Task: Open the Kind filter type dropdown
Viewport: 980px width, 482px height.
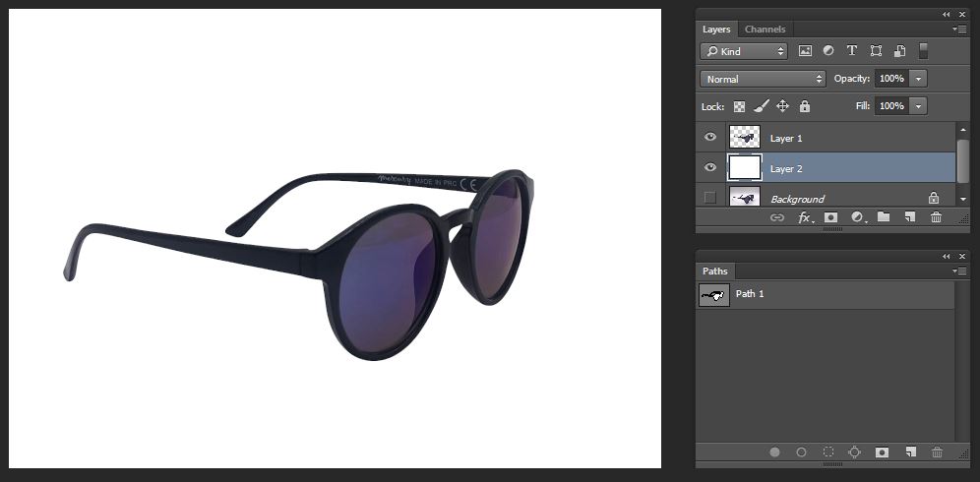Action: [x=744, y=51]
